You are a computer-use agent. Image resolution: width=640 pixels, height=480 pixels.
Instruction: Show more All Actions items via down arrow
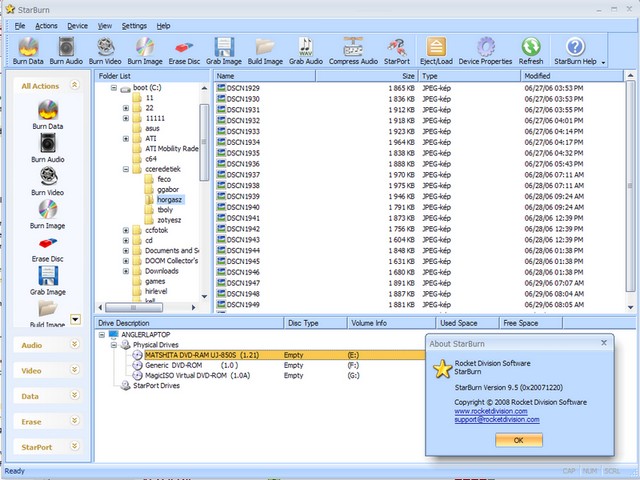(76, 319)
